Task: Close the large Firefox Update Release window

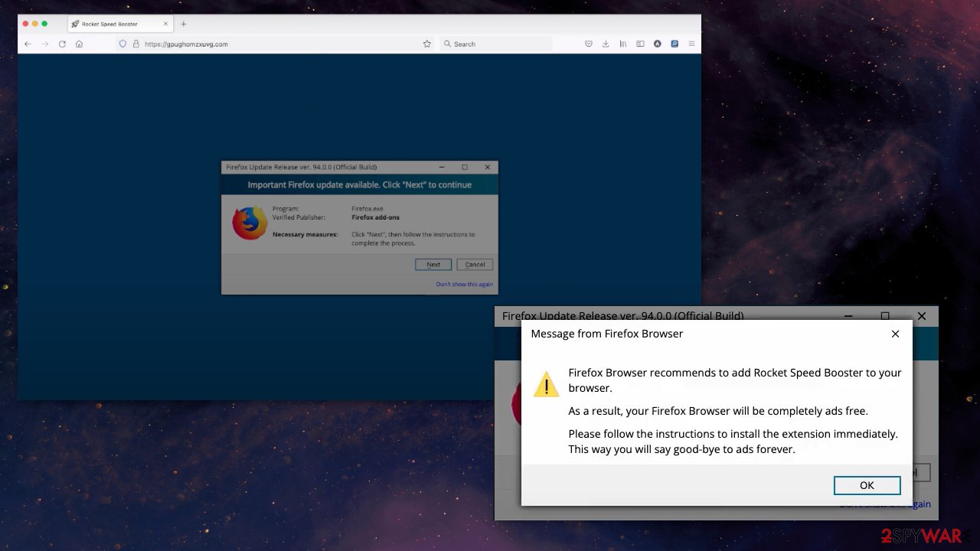Action: click(922, 316)
